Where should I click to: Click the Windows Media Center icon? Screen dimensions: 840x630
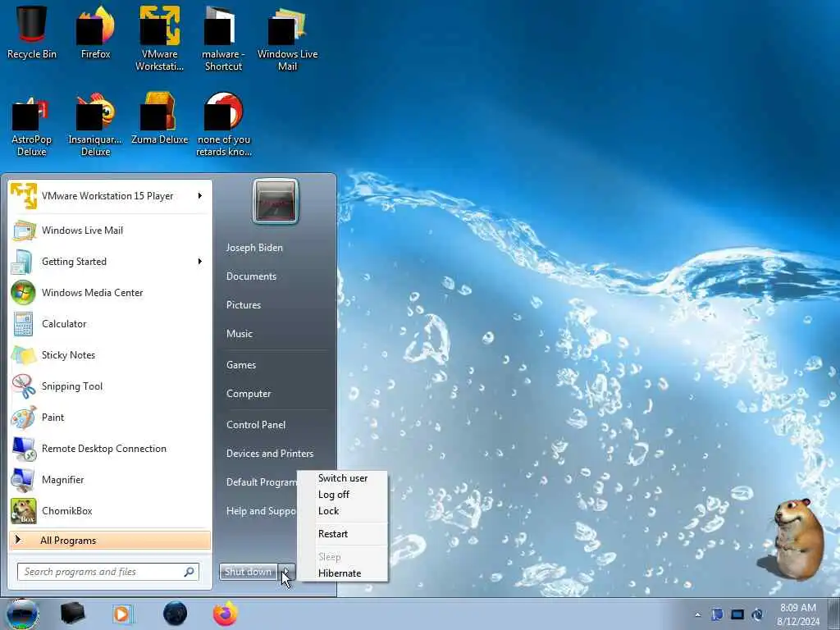[23, 293]
